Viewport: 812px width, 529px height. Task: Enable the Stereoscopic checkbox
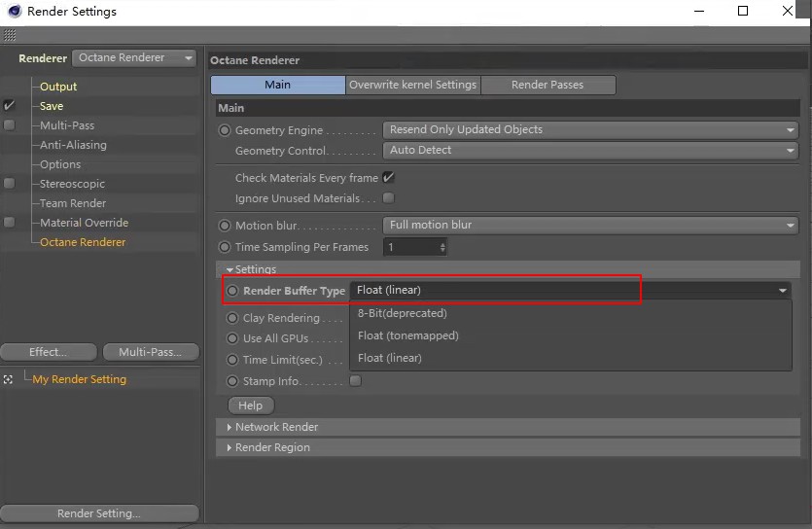coord(10,183)
